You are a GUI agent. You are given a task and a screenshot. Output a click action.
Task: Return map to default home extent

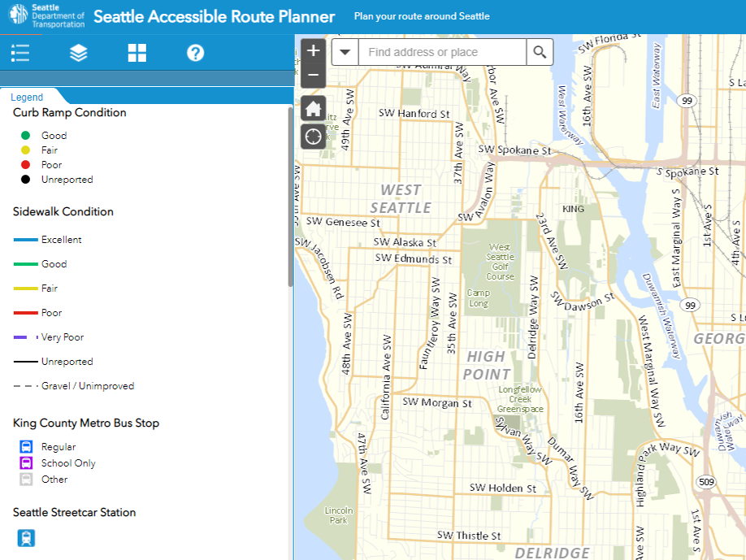pyautogui.click(x=313, y=109)
